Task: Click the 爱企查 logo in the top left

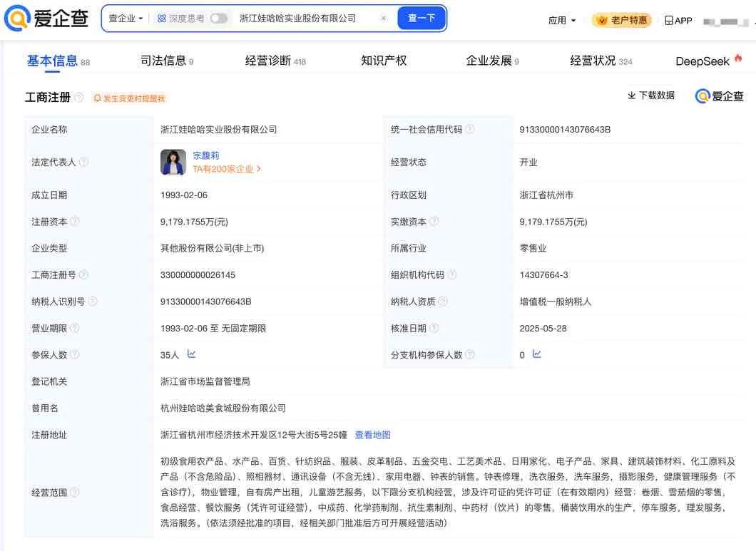Action: pos(44,19)
